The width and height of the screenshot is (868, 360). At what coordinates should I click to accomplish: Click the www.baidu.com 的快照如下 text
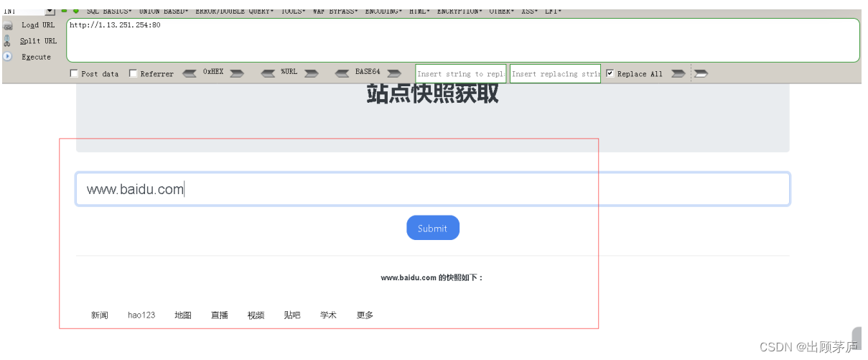432,278
